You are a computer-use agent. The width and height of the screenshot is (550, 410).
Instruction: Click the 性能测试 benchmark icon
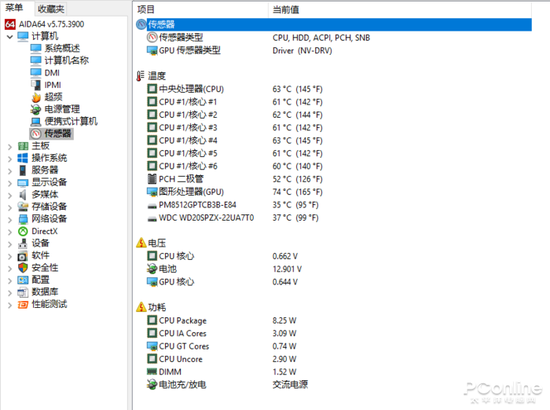coord(23,304)
